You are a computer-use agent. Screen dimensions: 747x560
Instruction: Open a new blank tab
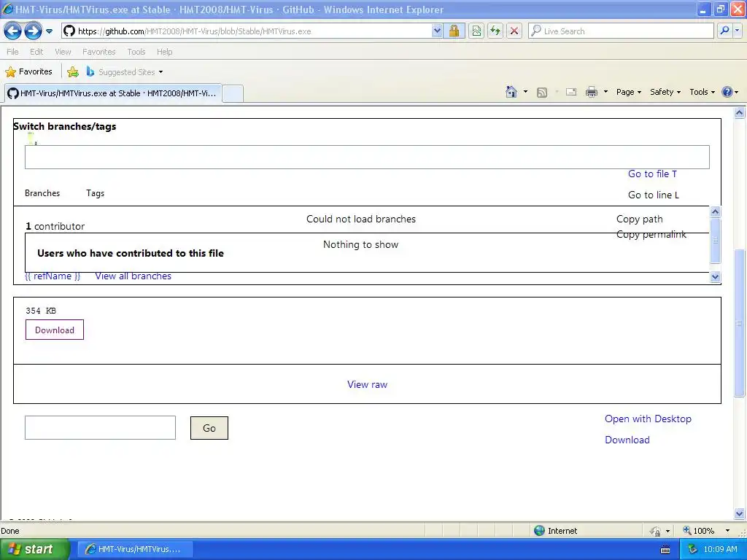point(233,93)
